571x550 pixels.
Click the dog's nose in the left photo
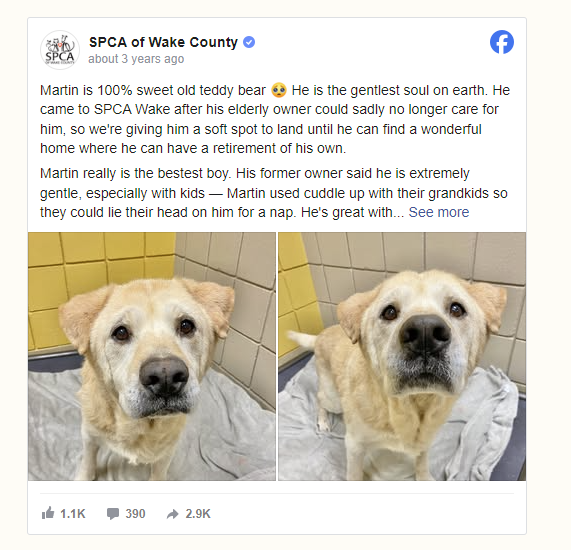pos(164,377)
